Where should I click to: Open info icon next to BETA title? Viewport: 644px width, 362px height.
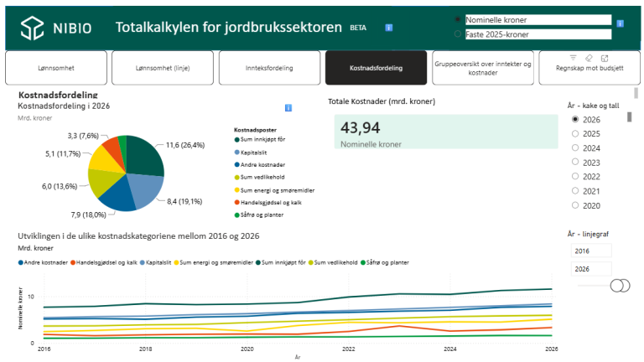pyautogui.click(x=388, y=28)
